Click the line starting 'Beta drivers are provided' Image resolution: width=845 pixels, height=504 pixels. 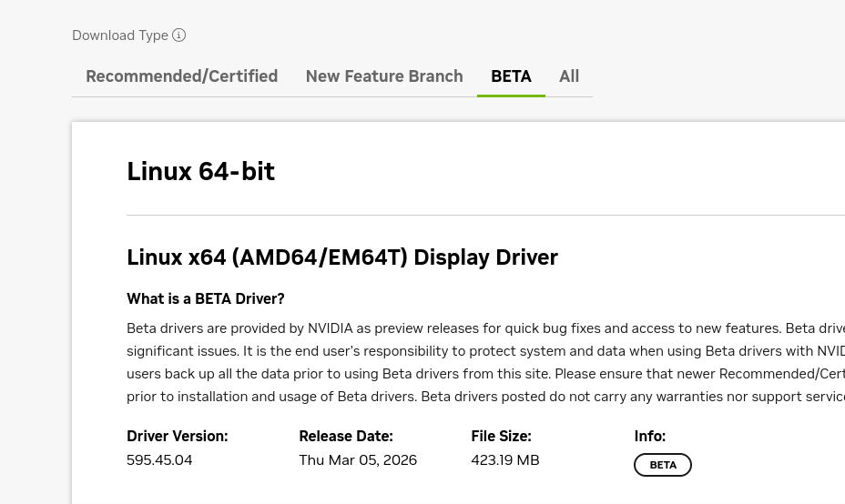coord(453,328)
